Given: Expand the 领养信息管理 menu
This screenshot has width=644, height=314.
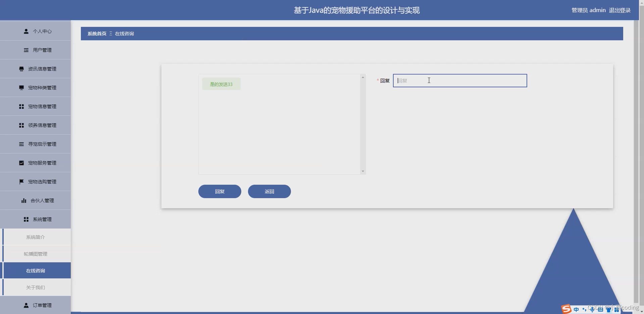Looking at the screenshot, I should [x=35, y=125].
